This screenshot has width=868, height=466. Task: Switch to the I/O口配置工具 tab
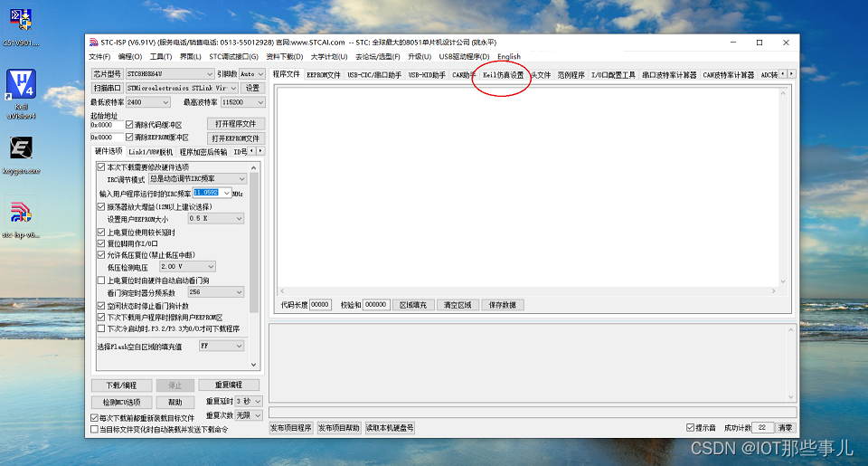pyautogui.click(x=613, y=75)
